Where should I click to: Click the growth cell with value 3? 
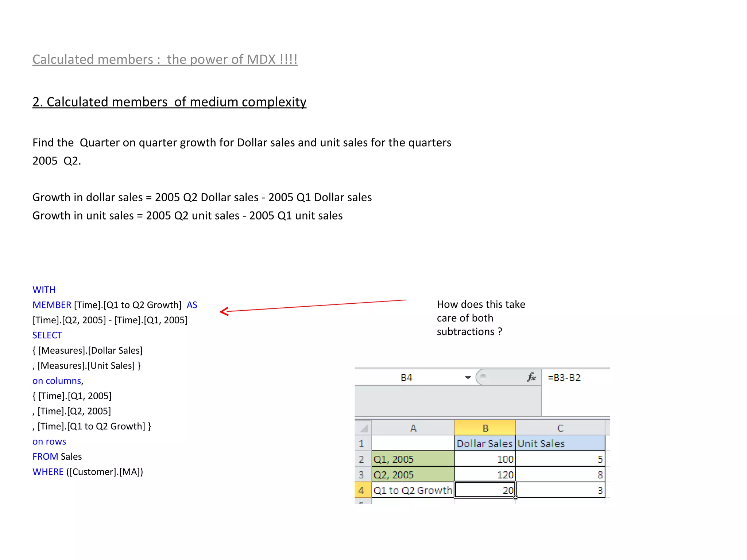pos(560,490)
